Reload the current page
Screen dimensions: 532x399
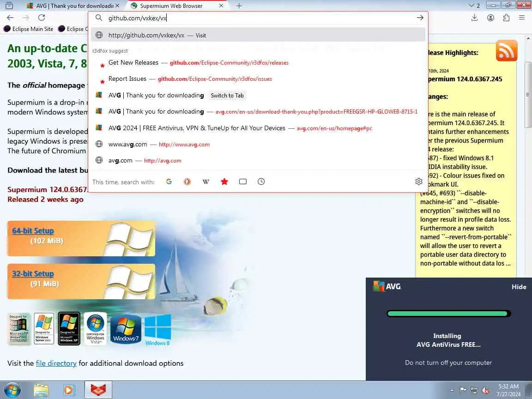[42, 18]
